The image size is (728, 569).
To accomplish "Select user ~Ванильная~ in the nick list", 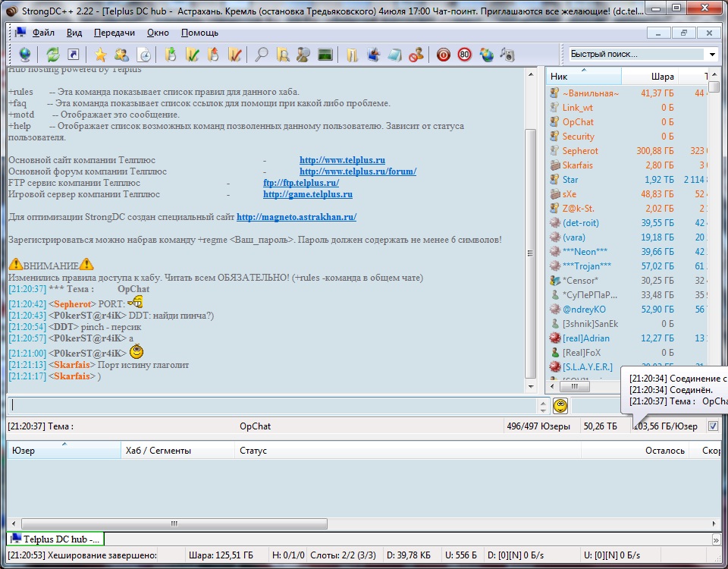I will click(x=591, y=93).
